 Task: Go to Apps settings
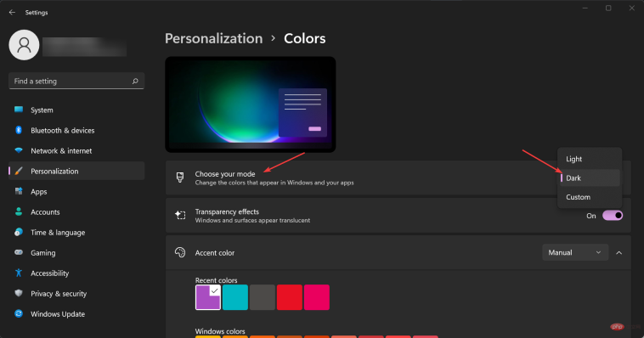[76, 191]
